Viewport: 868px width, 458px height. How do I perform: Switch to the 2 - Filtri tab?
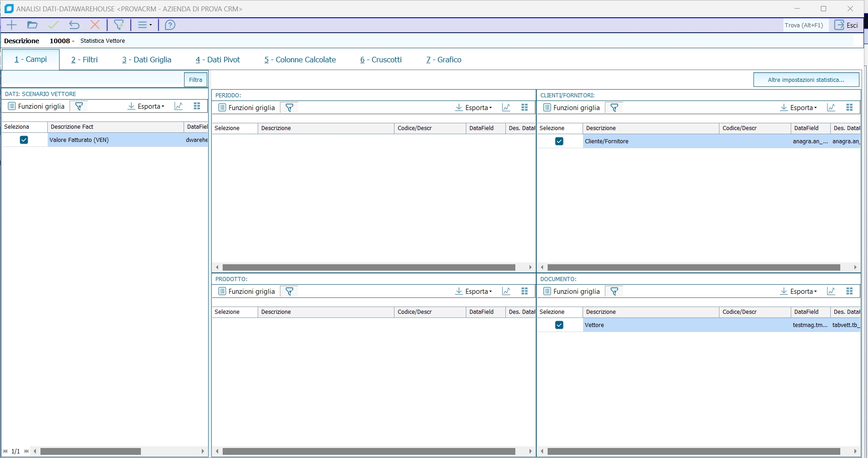coord(85,60)
